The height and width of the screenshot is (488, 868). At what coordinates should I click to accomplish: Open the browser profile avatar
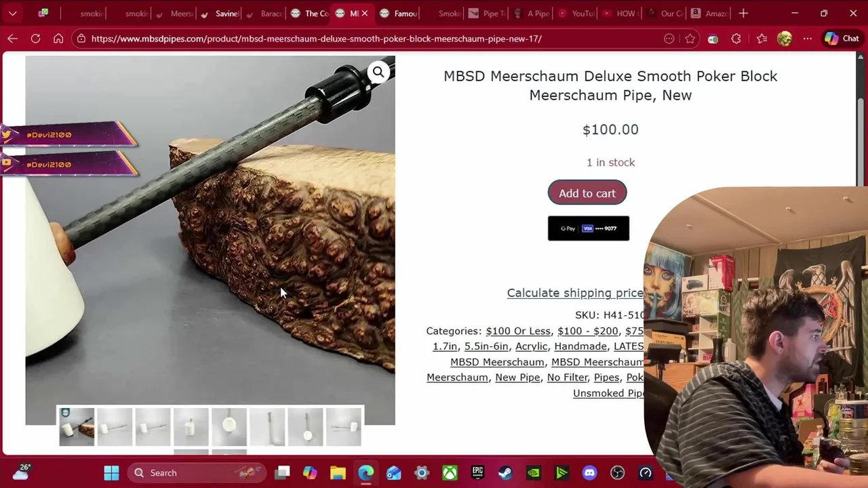click(785, 39)
